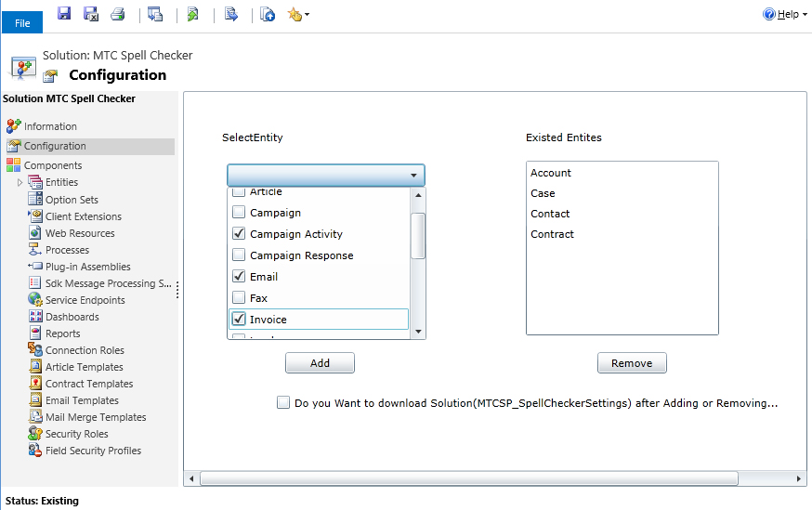Open the Help dropdown menu
The width and height of the screenshot is (812, 510).
(x=785, y=14)
